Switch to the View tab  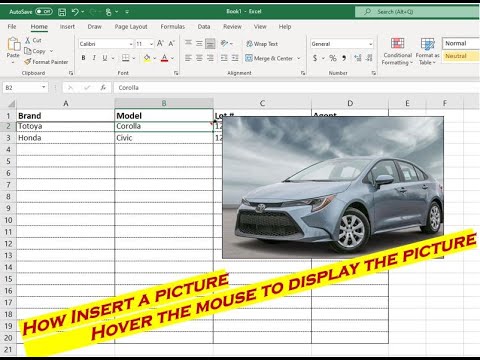(x=260, y=27)
